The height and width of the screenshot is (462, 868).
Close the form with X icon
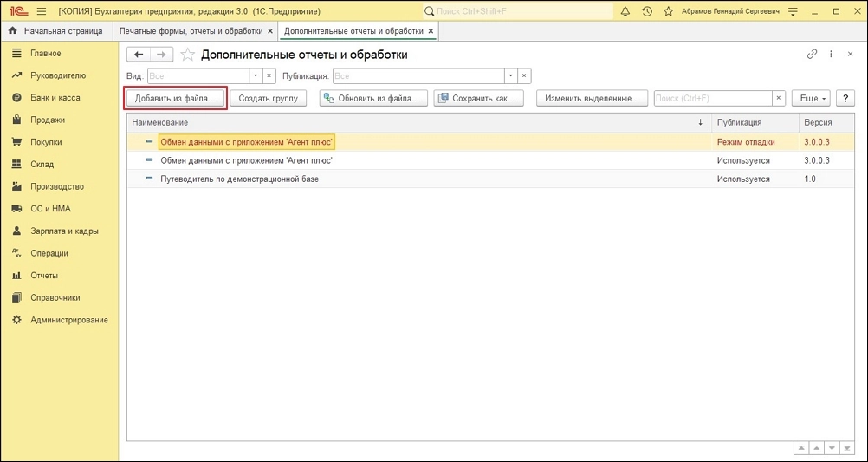tap(851, 54)
